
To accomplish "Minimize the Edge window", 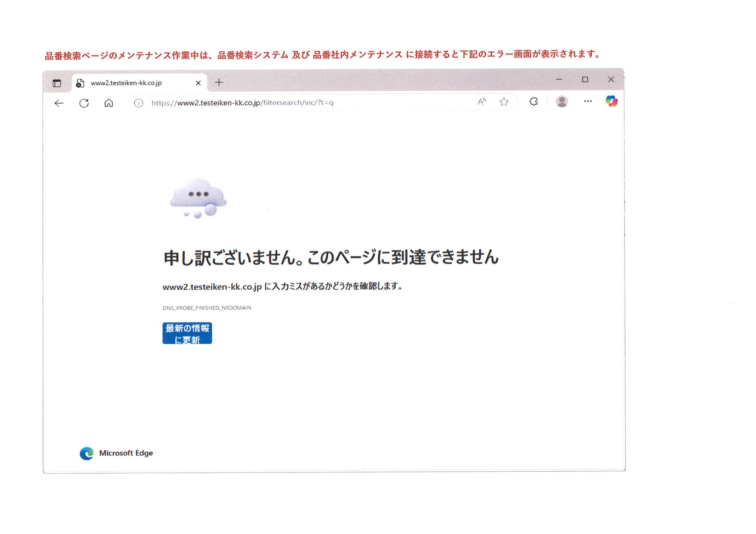I will tap(559, 79).
